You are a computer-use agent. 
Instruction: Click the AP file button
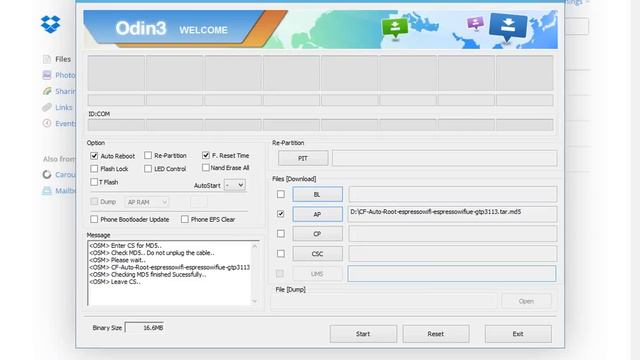pos(318,214)
